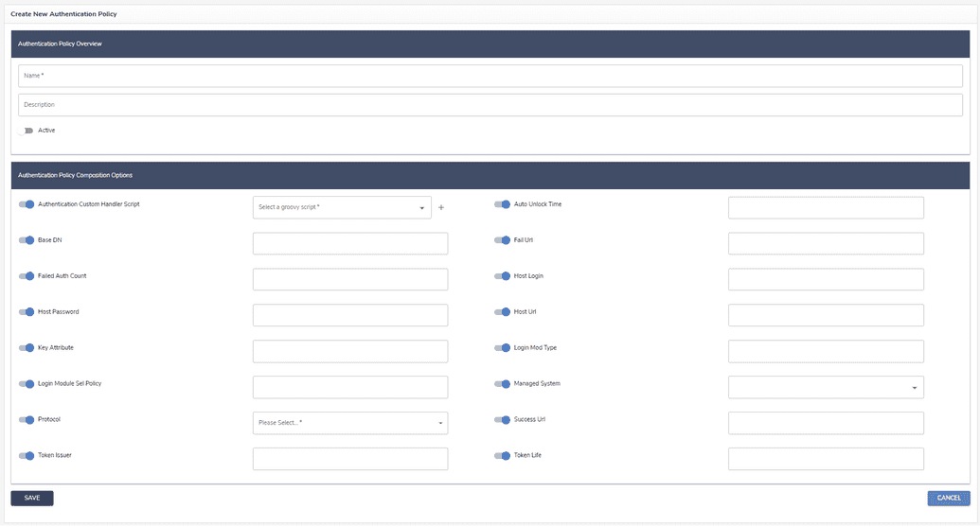
Task: Toggle the Failed Auth Count switch
Action: click(x=27, y=276)
